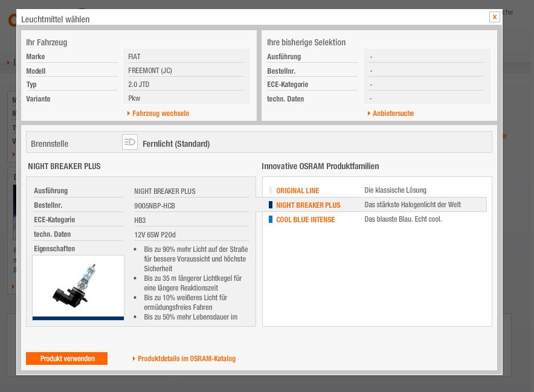The width and height of the screenshot is (534, 392).
Task: Open the Anbietersuche link
Action: [393, 114]
